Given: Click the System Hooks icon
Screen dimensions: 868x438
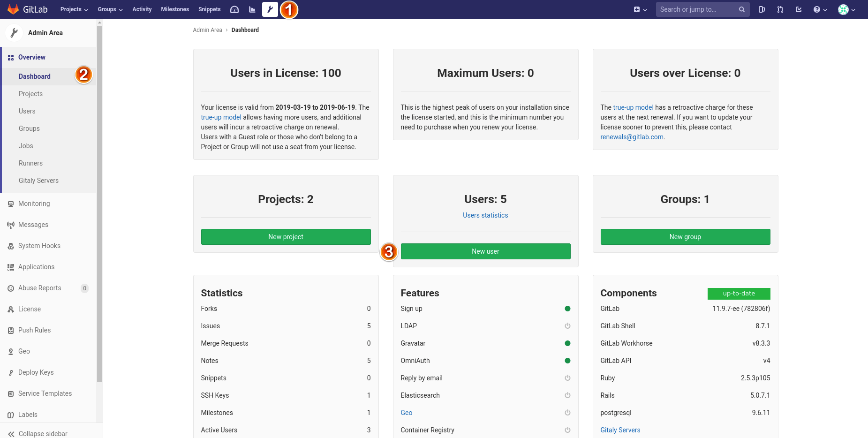Looking at the screenshot, I should [11, 246].
